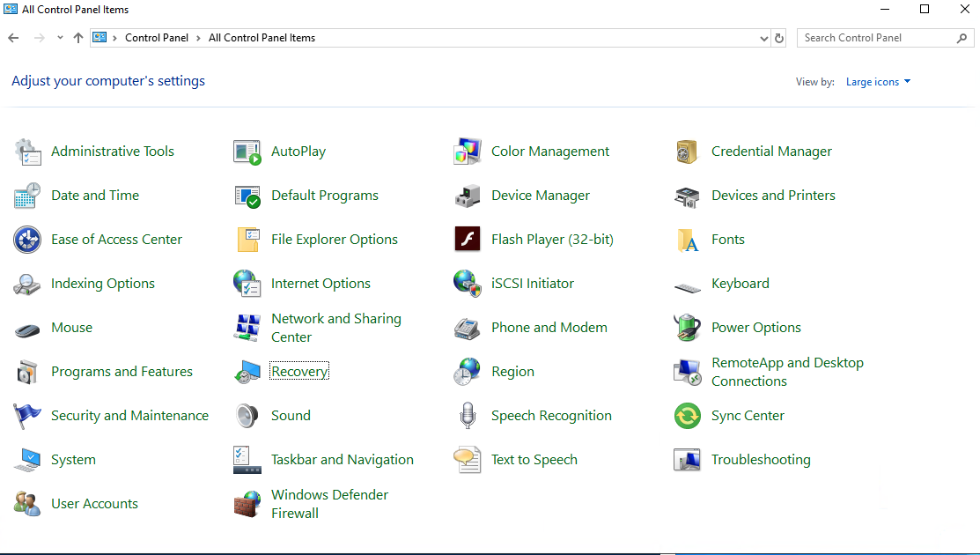Click the Flash Player (32-bit) icon

[468, 240]
